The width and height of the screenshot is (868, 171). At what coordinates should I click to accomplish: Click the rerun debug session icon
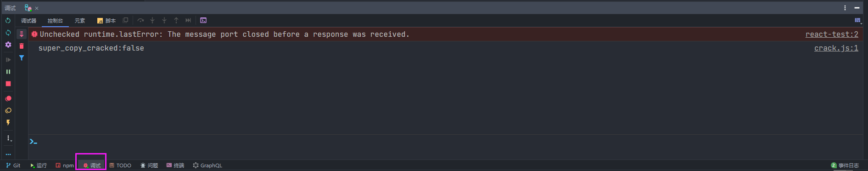click(x=8, y=21)
